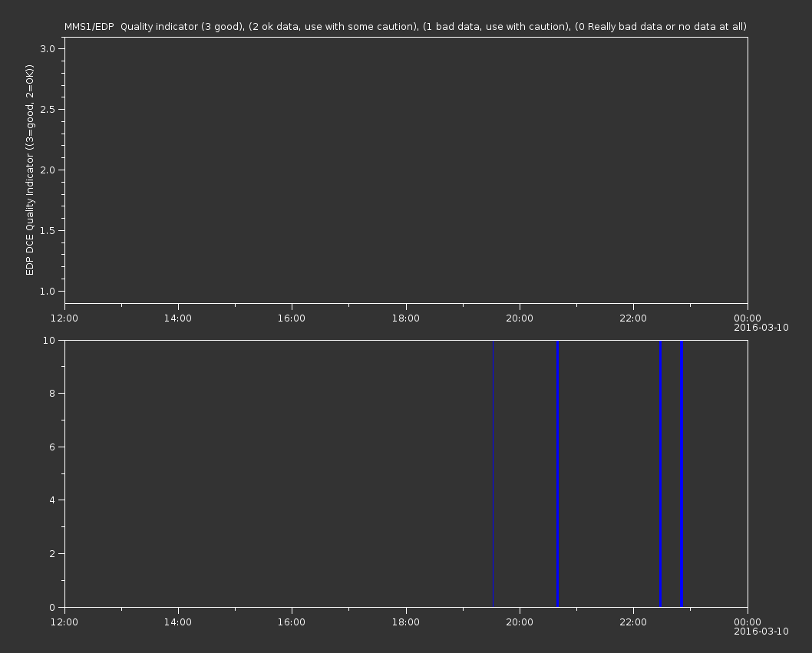Viewport: 812px width, 653px height.
Task: Click the MMS1/EDP Quality indicator plot title
Action: (405, 26)
